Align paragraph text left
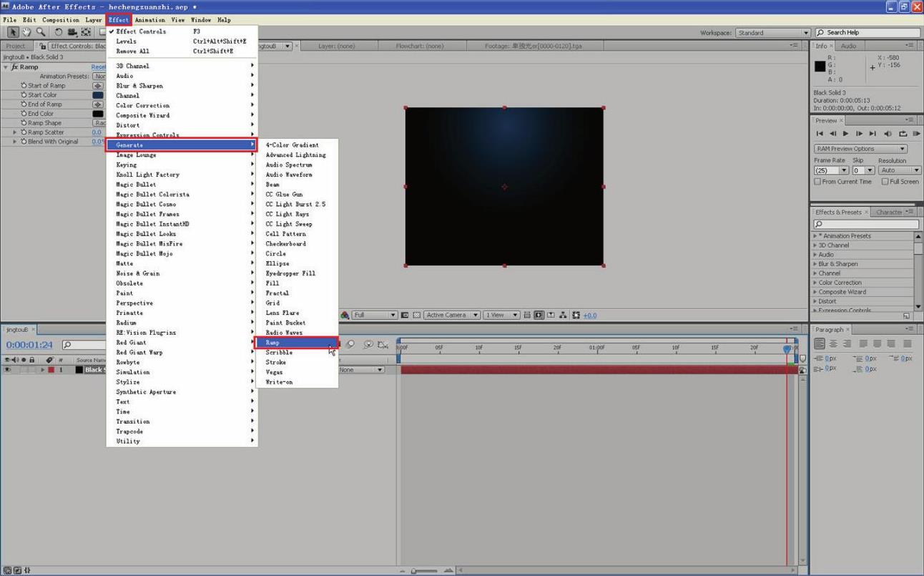924x576 pixels. coord(820,344)
